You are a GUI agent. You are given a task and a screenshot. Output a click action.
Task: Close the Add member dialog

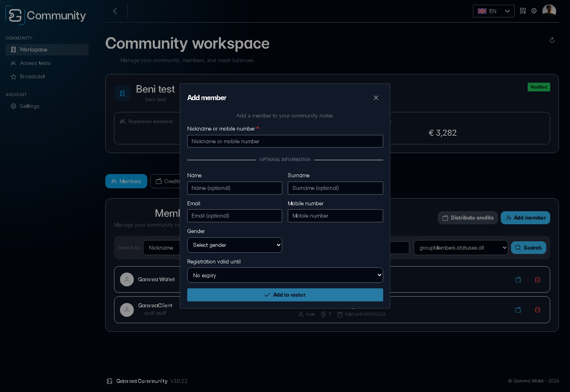point(376,98)
